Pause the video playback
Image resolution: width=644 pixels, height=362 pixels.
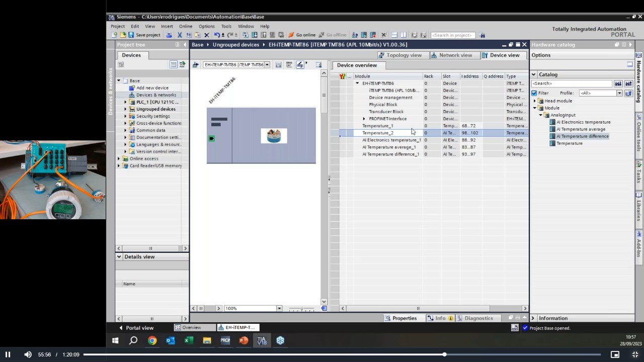coord(8,354)
